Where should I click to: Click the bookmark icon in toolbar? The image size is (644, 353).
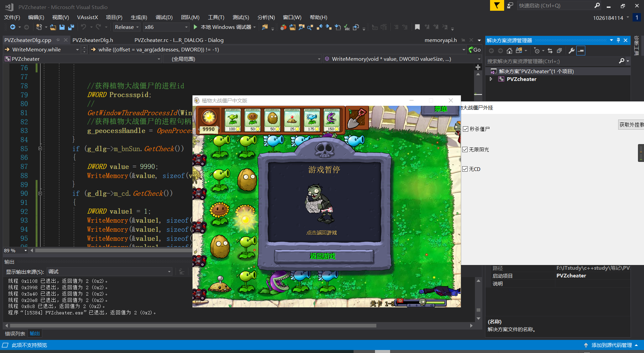(x=417, y=27)
